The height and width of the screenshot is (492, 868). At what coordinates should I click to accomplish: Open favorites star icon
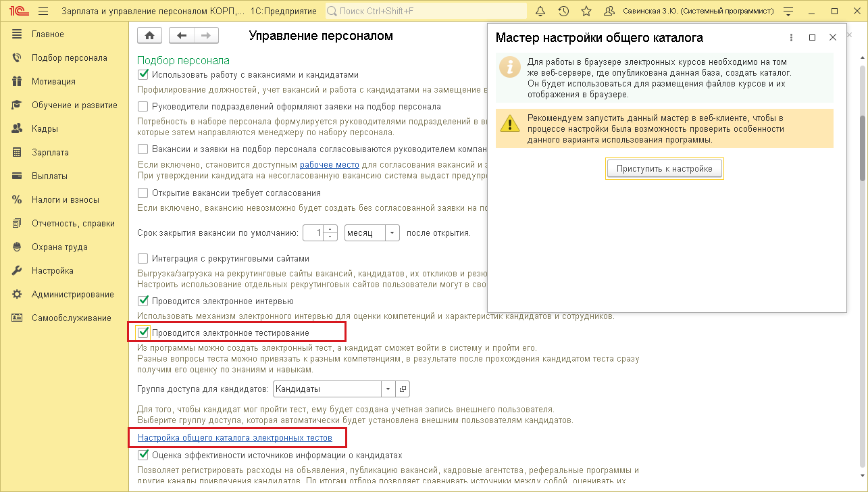coord(586,11)
